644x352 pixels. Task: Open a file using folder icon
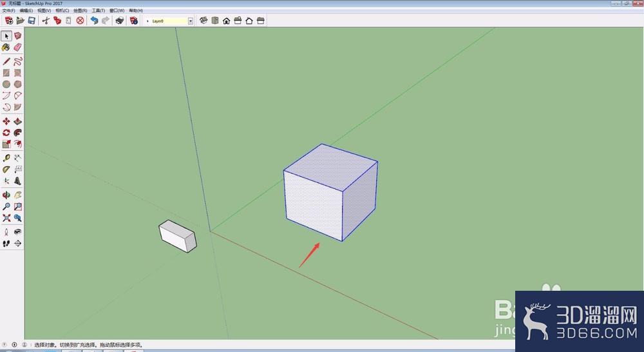click(20, 21)
